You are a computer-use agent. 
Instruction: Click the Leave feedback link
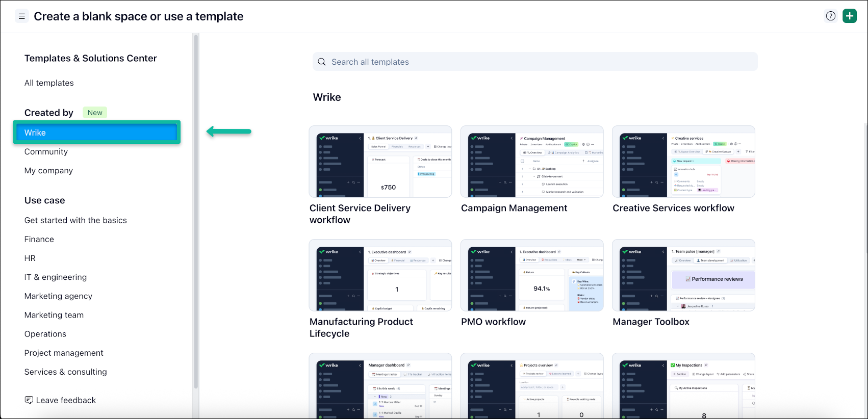click(x=66, y=400)
